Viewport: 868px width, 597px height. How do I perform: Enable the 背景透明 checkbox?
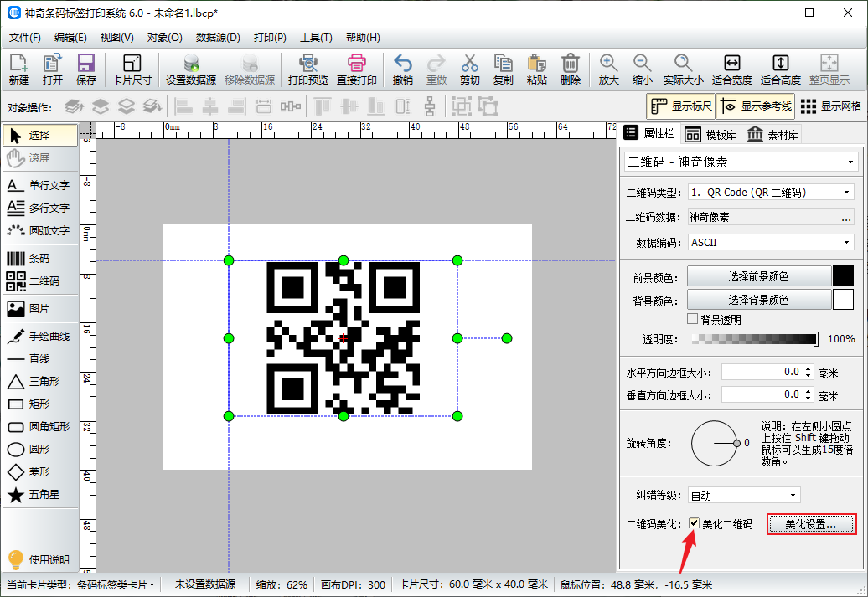[x=693, y=320]
